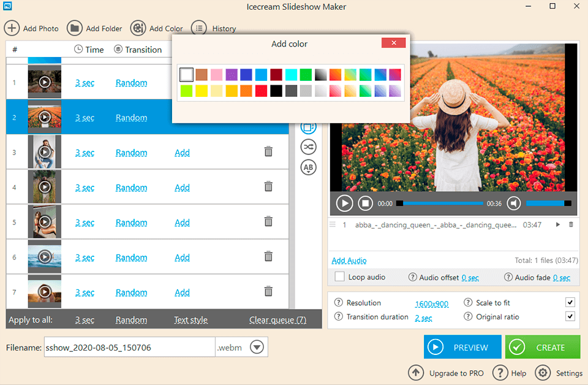Expand the file format dropdown arrow
588x385 pixels.
click(257, 348)
